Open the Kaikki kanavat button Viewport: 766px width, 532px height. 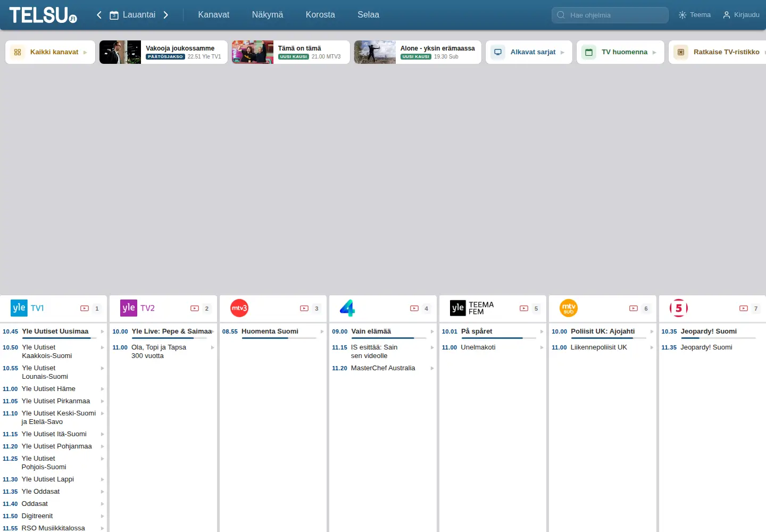pyautogui.click(x=50, y=52)
